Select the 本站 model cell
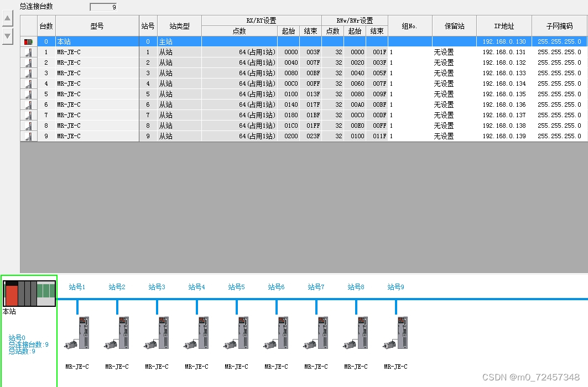 (x=97, y=41)
